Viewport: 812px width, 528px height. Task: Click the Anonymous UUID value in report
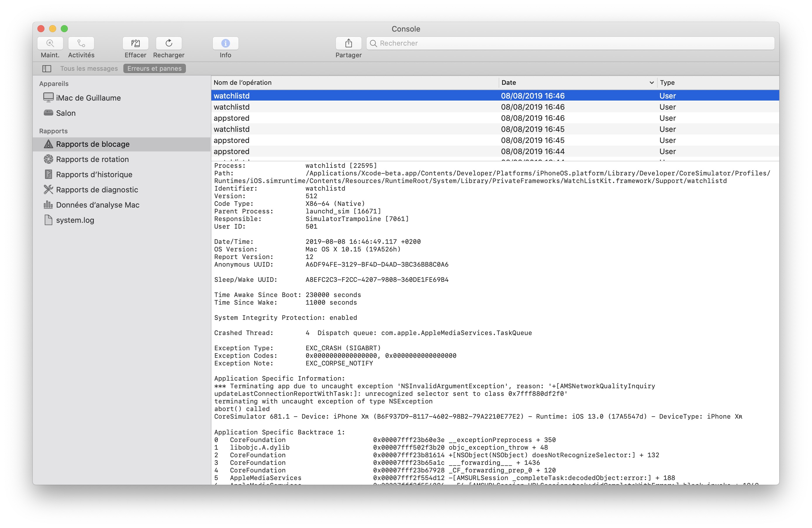click(x=377, y=265)
